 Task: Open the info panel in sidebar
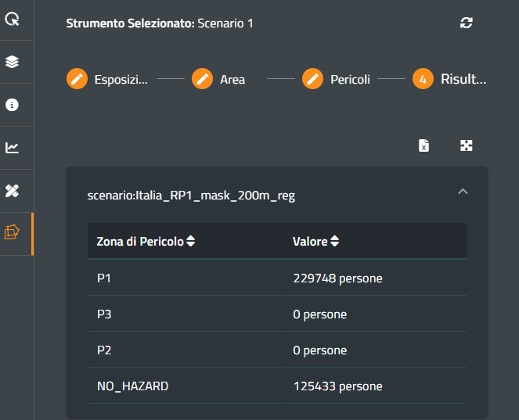(13, 105)
